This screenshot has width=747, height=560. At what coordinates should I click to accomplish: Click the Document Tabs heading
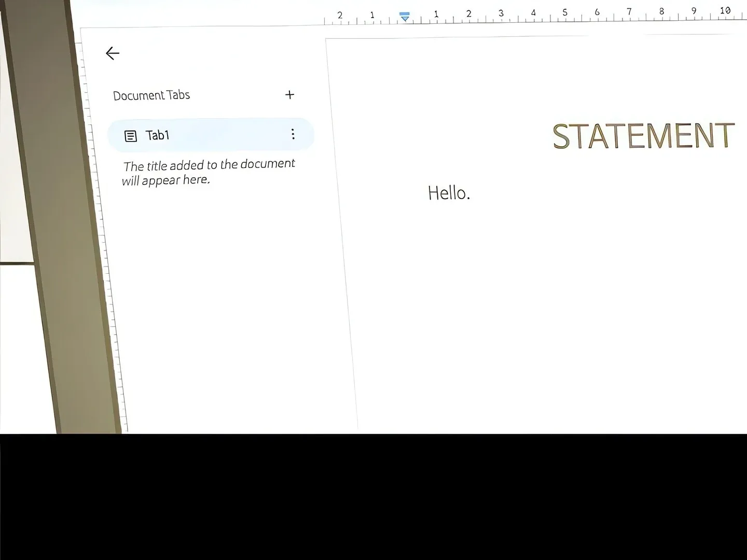point(151,95)
